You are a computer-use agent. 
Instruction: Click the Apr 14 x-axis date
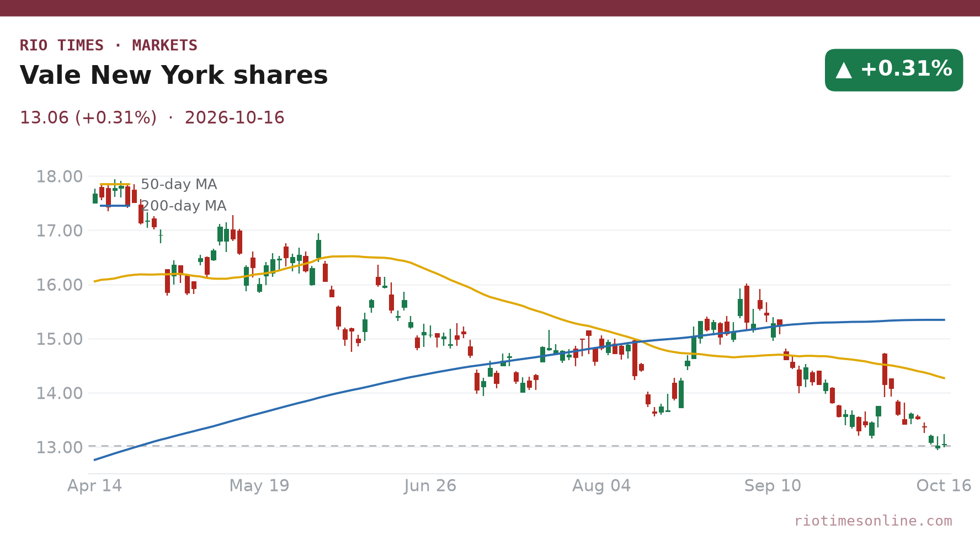(x=95, y=486)
